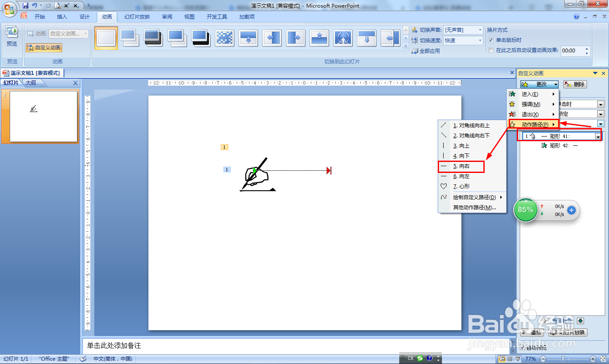Open the 审阅 ribbon tab
The image size is (609, 364).
pyautogui.click(x=167, y=17)
